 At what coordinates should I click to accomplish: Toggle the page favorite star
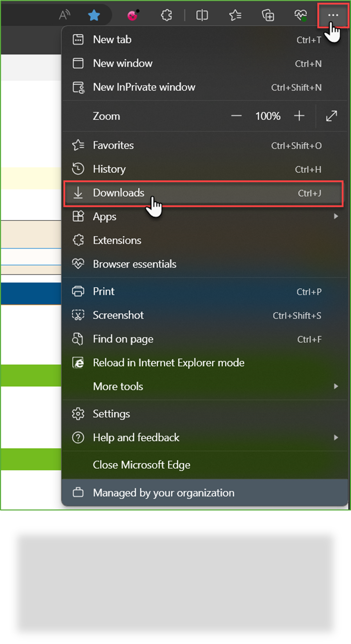tap(94, 15)
